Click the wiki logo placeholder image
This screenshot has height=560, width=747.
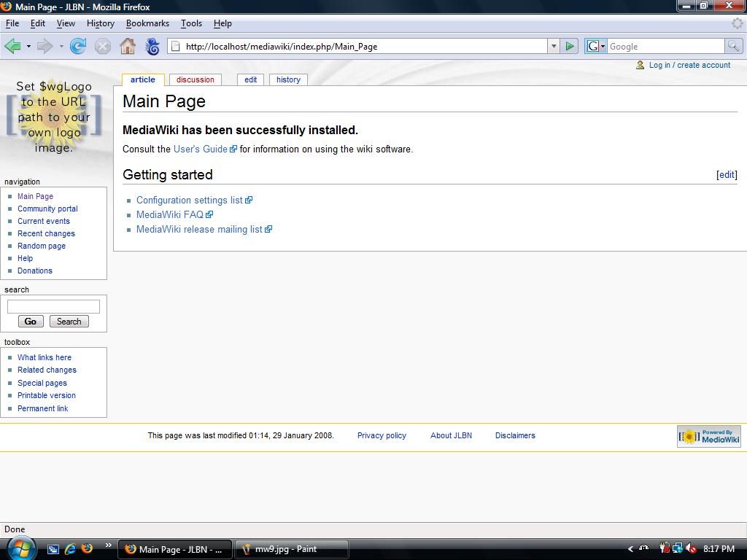[x=55, y=117]
